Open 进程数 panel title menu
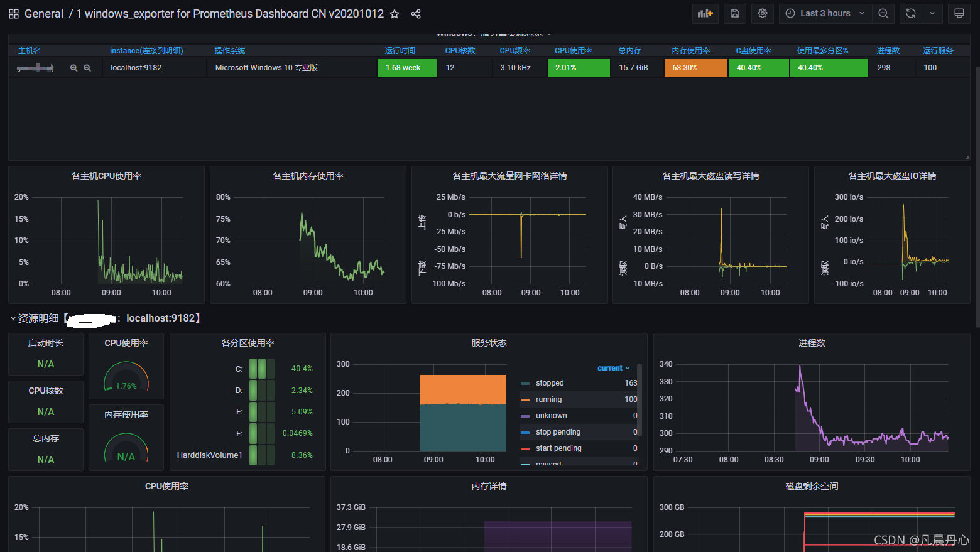The width and height of the screenshot is (980, 552). tap(812, 343)
